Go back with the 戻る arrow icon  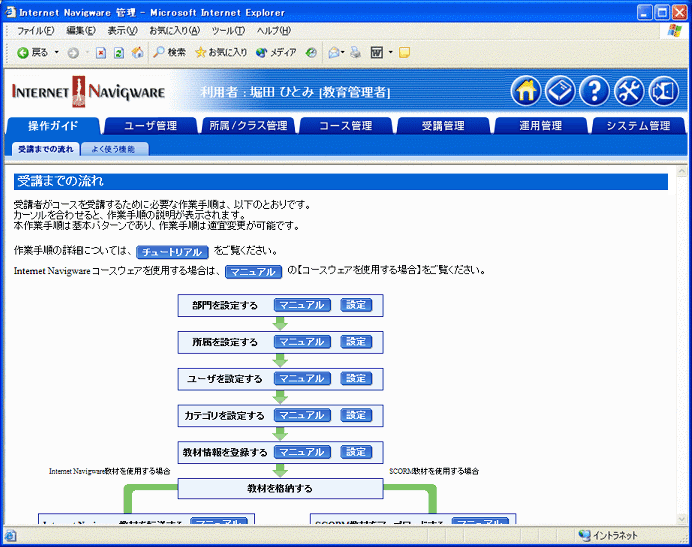tap(23, 53)
